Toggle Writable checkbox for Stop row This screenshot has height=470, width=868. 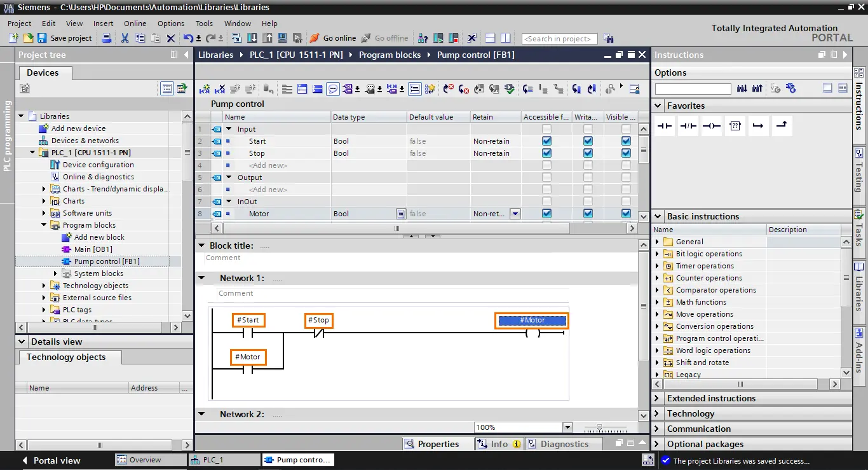[x=588, y=153]
